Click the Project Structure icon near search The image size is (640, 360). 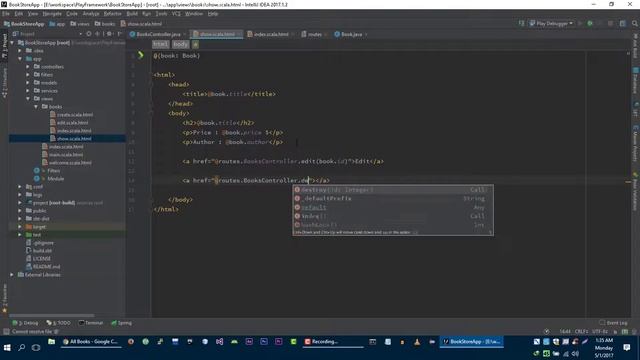pos(622,24)
